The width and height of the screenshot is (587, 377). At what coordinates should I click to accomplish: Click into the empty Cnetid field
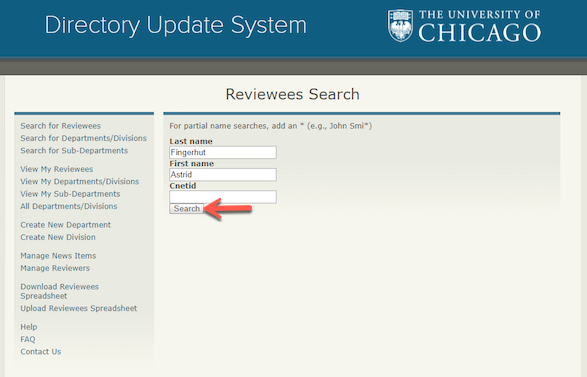[223, 197]
